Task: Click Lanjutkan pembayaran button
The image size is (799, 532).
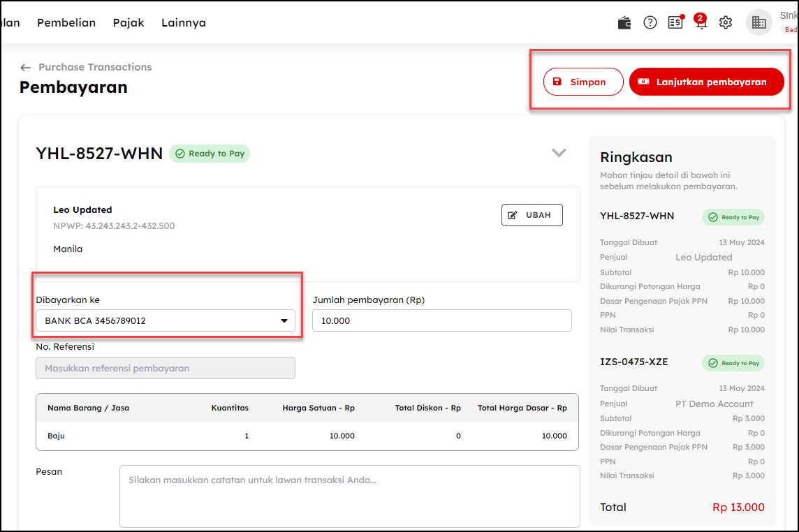Action: (706, 82)
